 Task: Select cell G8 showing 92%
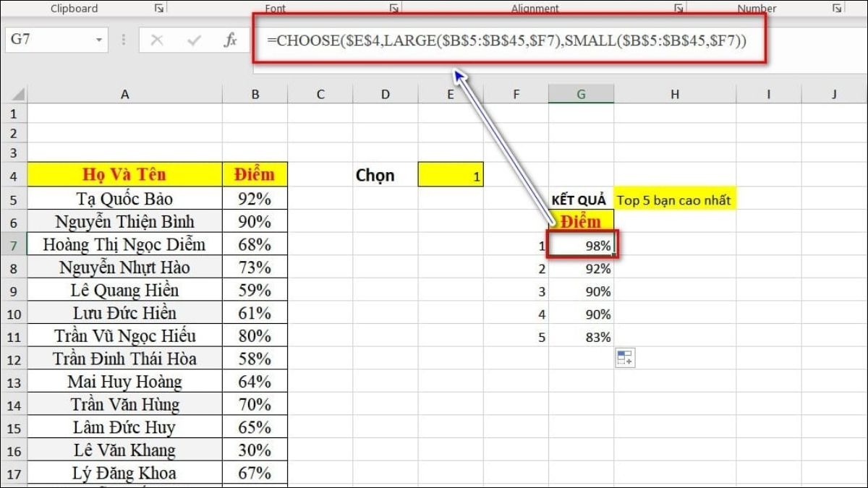pyautogui.click(x=581, y=268)
